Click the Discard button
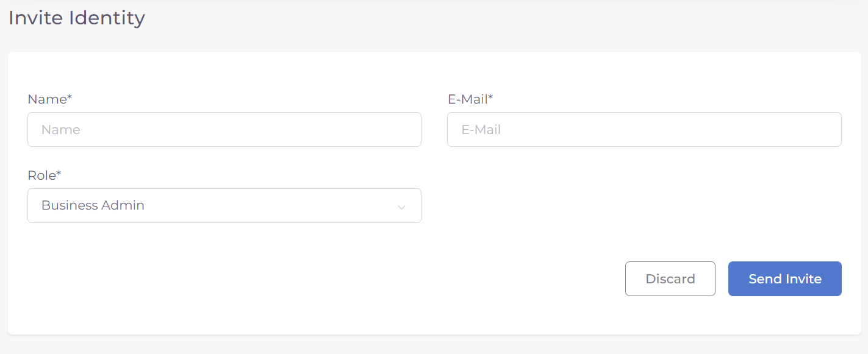 click(x=670, y=278)
